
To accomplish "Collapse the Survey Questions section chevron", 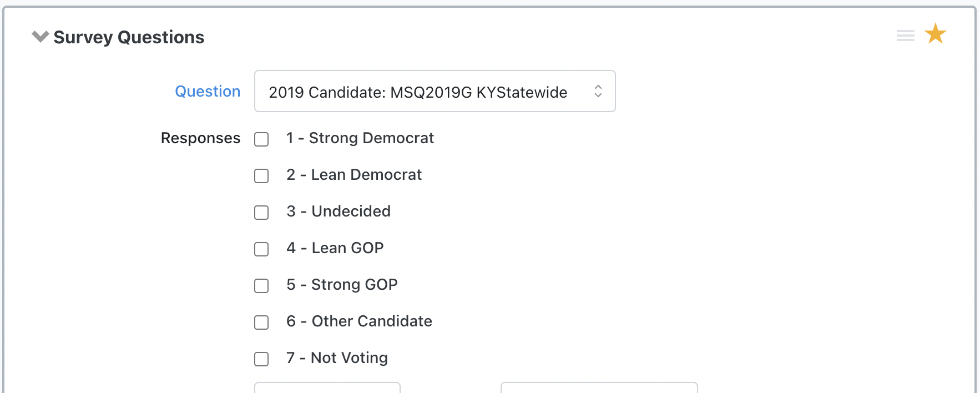I will [40, 37].
